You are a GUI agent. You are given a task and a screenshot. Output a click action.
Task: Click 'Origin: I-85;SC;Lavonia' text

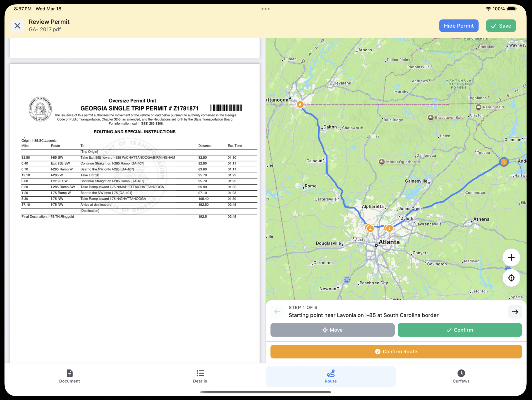coord(39,141)
